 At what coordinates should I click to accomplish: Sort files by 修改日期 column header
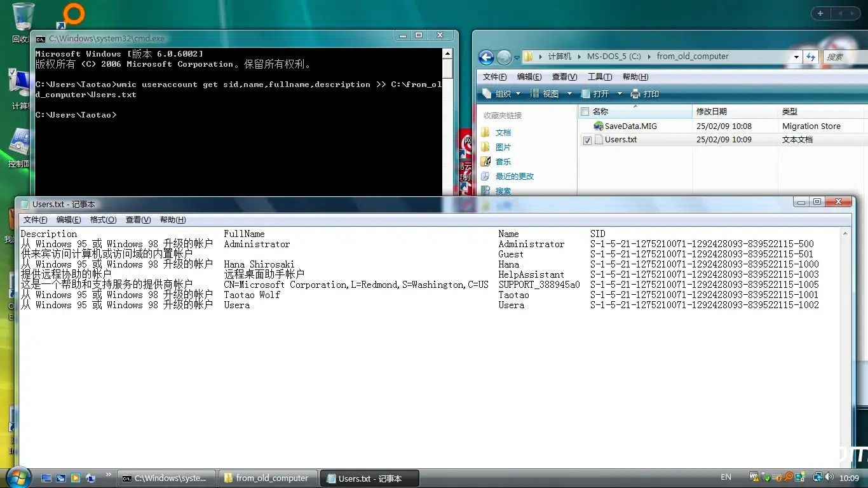click(x=735, y=111)
